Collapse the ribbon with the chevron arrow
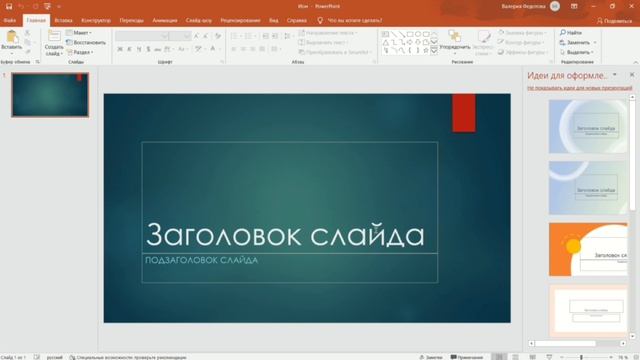 pyautogui.click(x=636, y=62)
